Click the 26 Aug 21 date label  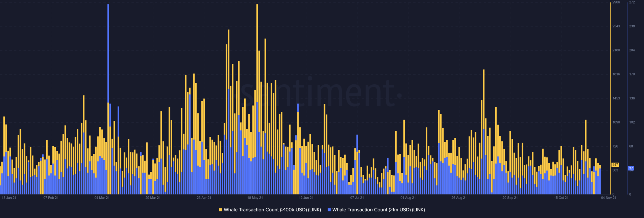[459, 198]
